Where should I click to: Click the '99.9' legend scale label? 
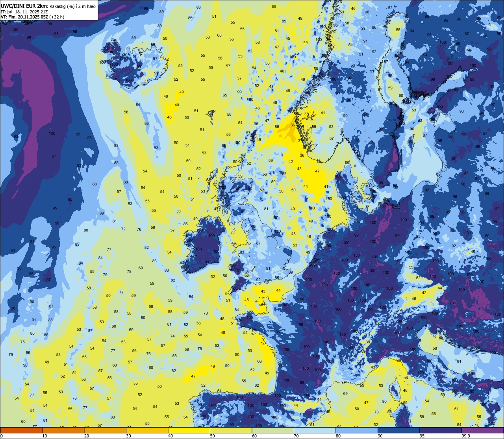coord(466,436)
